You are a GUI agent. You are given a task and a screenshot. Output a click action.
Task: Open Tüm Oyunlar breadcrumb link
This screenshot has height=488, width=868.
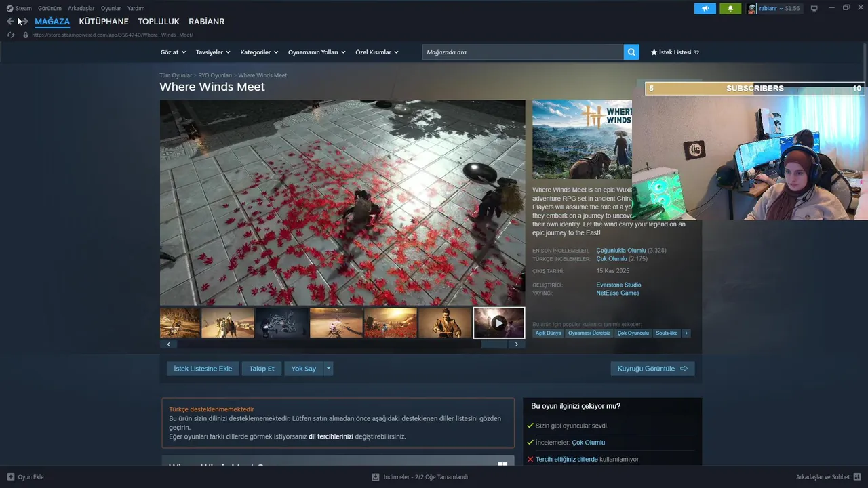pos(176,75)
